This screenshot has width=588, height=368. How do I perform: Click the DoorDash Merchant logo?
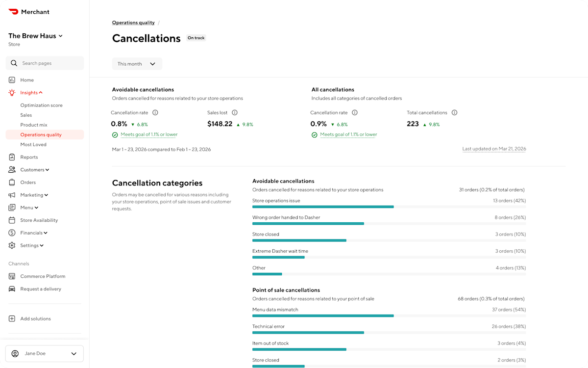28,11
